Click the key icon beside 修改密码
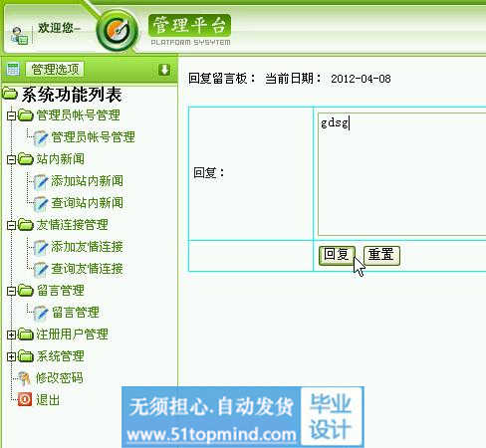Viewport: 486px width, 448px height. pos(25,378)
